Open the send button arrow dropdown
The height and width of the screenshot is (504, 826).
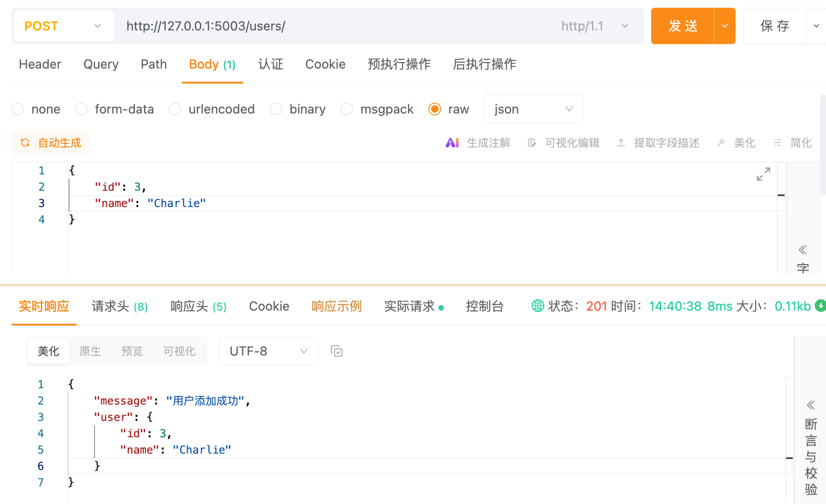tap(725, 26)
